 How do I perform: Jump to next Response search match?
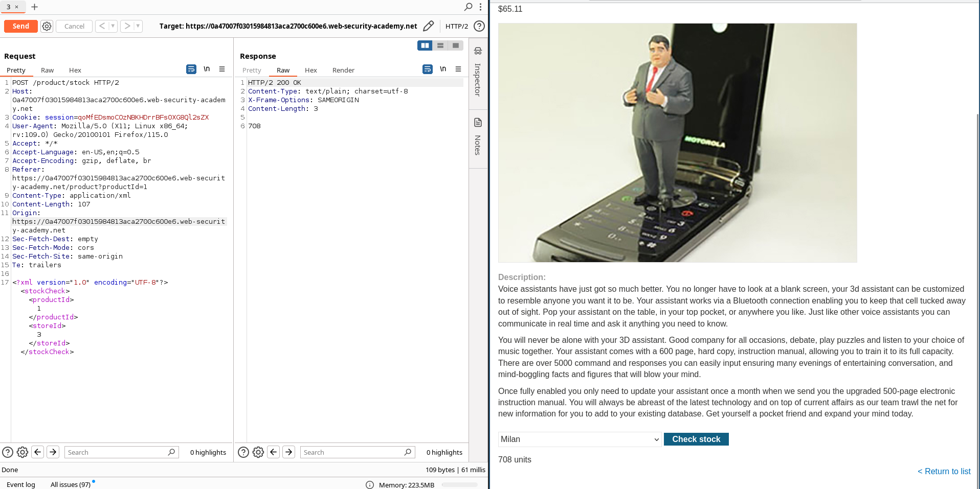pos(289,452)
